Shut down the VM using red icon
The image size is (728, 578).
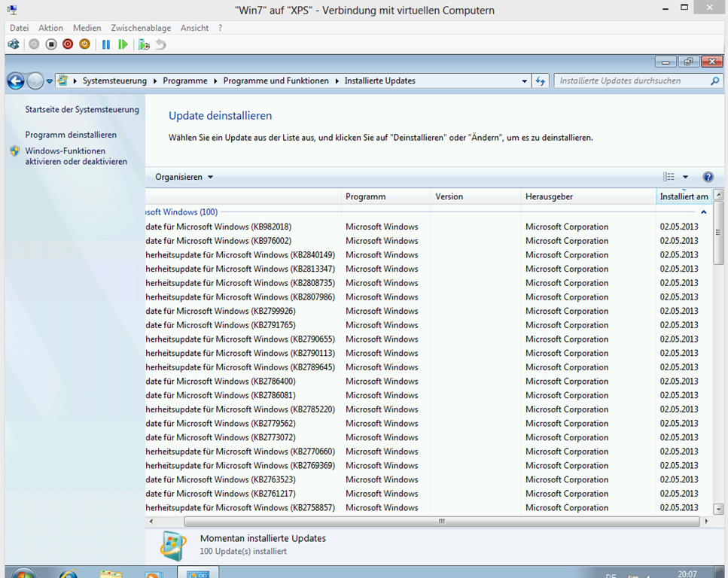coord(68,44)
